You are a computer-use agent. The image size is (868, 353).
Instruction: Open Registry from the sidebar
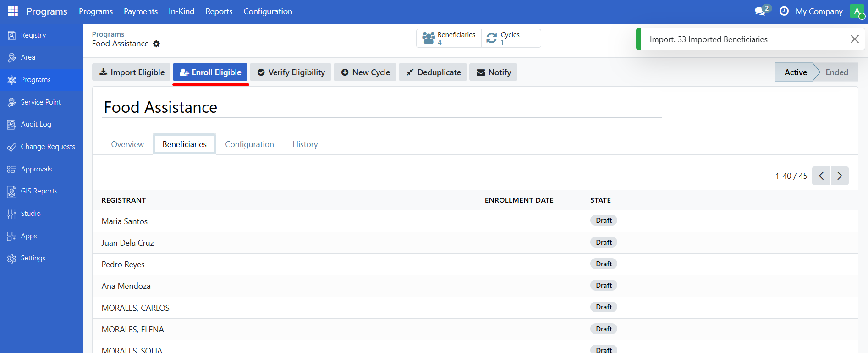coord(33,35)
